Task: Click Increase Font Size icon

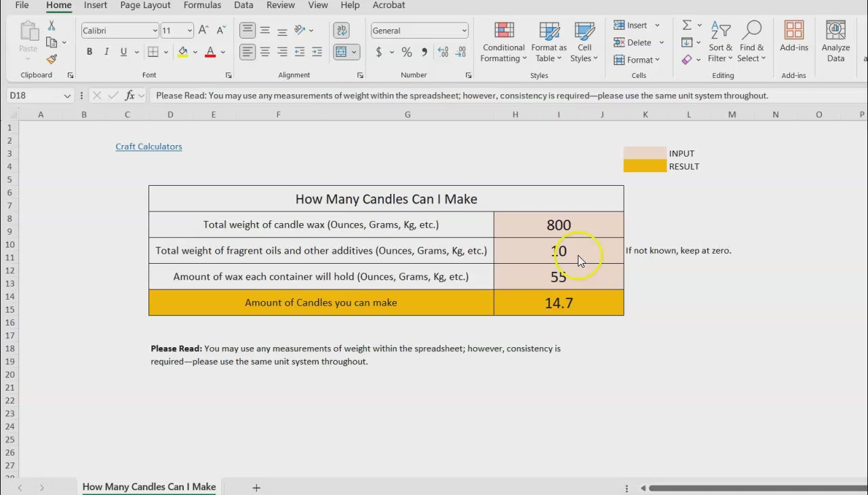Action: tap(203, 31)
